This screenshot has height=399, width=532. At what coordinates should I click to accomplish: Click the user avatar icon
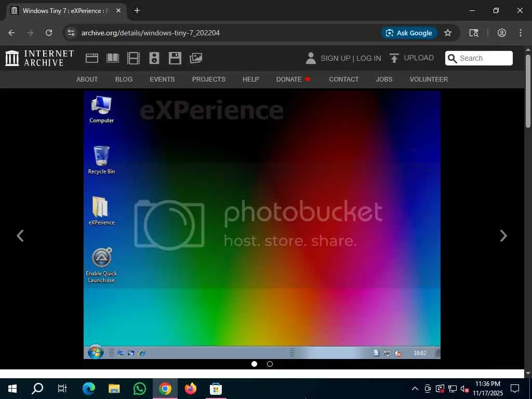point(311,58)
